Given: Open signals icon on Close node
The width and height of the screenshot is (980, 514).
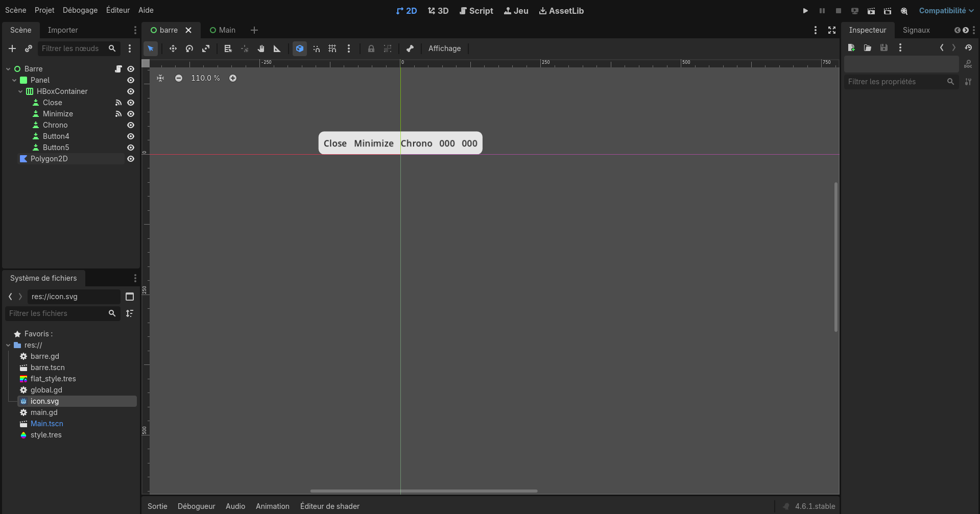Looking at the screenshot, I should (x=118, y=103).
